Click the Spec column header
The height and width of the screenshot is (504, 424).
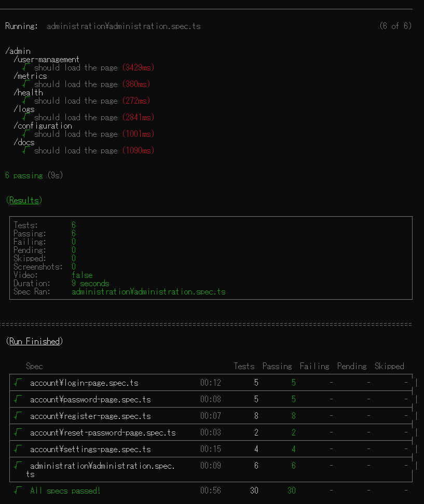(34, 366)
